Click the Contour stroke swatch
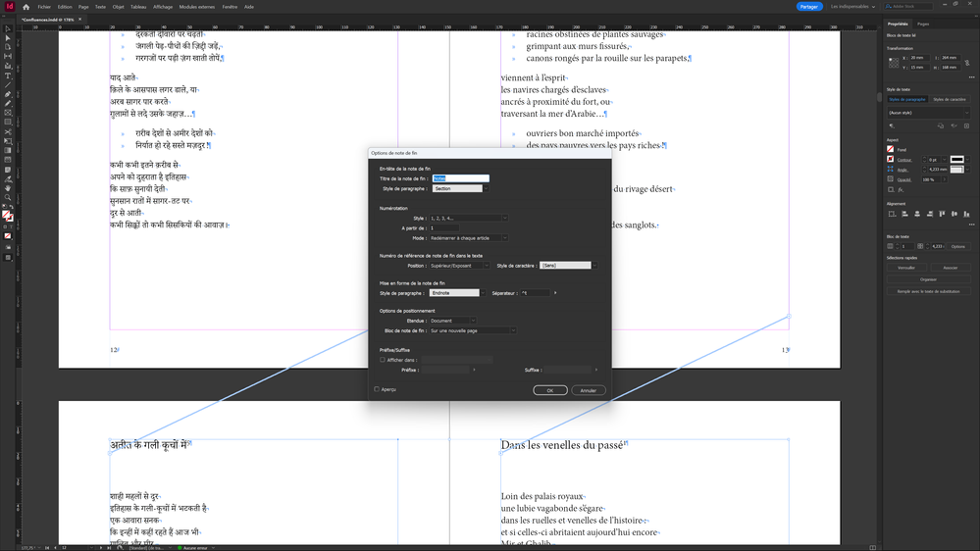This screenshot has width=980, height=551. click(x=891, y=159)
